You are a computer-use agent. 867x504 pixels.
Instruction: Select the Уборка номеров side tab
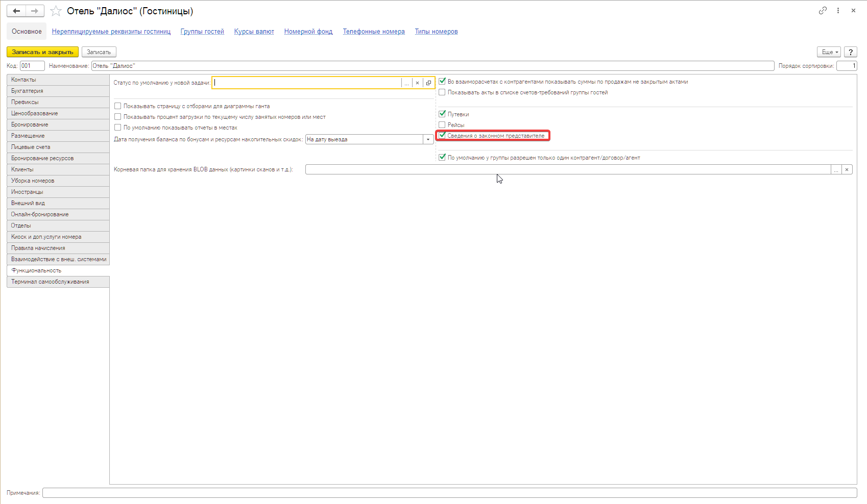[x=58, y=181]
